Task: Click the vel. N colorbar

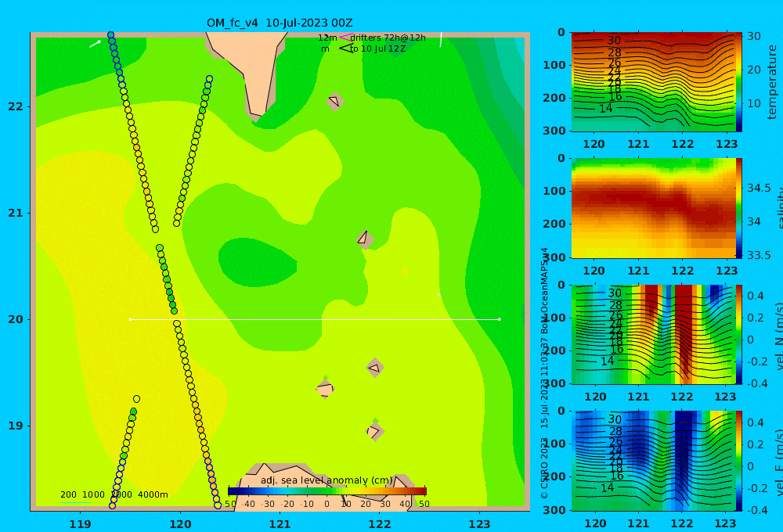Action: click(739, 334)
